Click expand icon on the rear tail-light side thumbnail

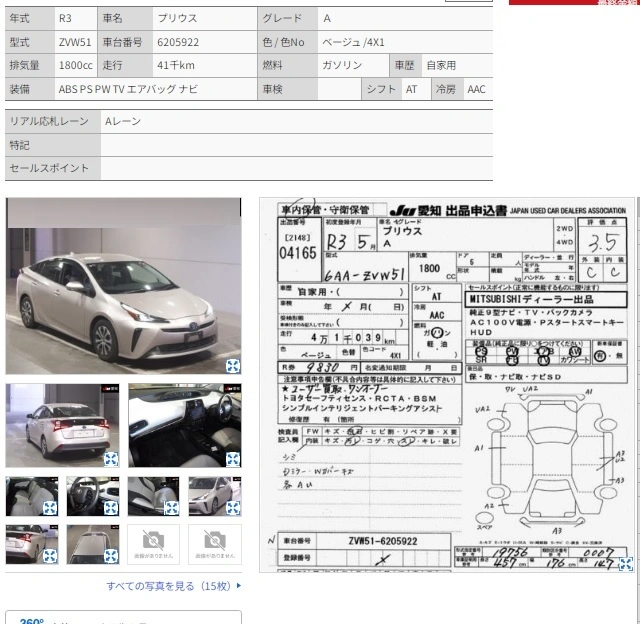(50, 556)
